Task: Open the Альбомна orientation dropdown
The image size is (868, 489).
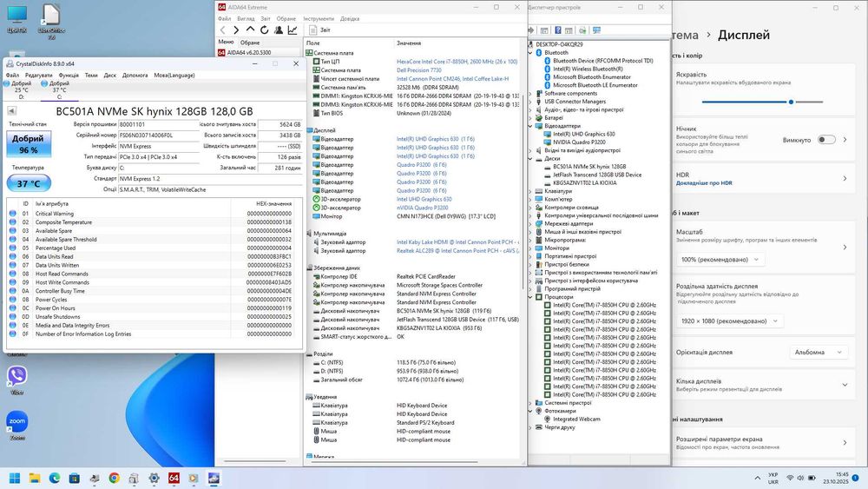Action: [819, 353]
